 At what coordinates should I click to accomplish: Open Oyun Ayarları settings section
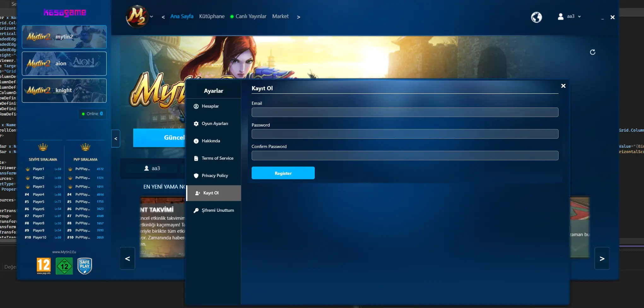214,124
